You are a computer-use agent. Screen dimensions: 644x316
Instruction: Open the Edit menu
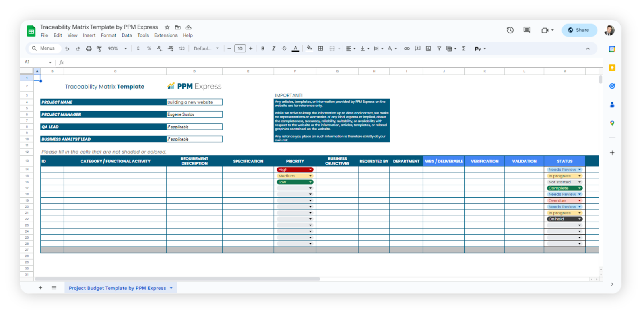click(x=58, y=35)
